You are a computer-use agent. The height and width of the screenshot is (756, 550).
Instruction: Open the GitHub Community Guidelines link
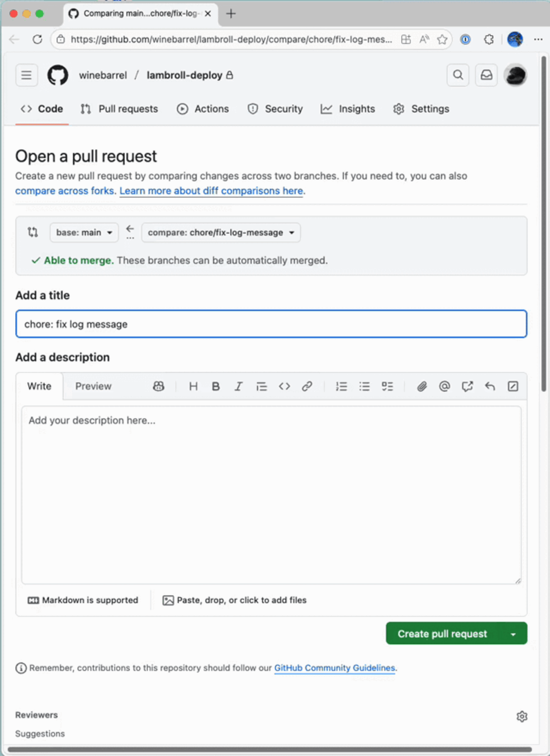pyautogui.click(x=334, y=668)
